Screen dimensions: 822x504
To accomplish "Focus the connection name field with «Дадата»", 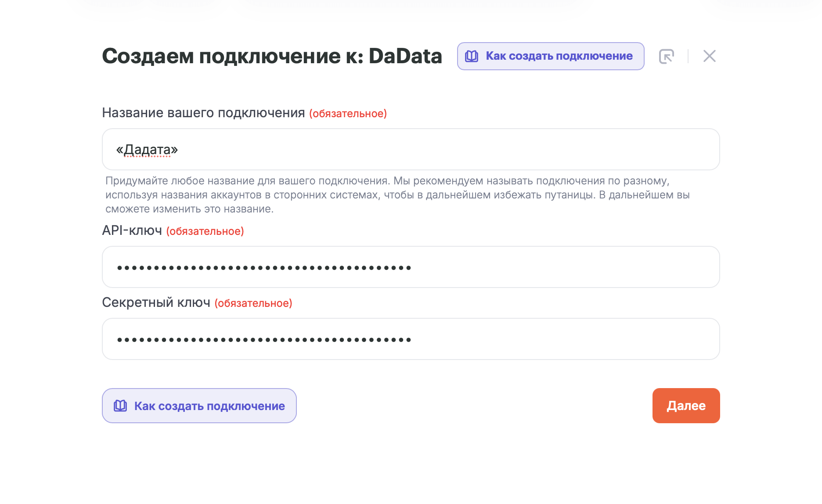I will [411, 149].
